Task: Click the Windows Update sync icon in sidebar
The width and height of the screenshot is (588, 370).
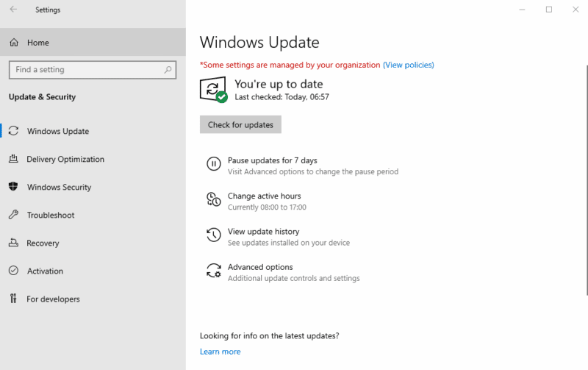Action: 13,131
